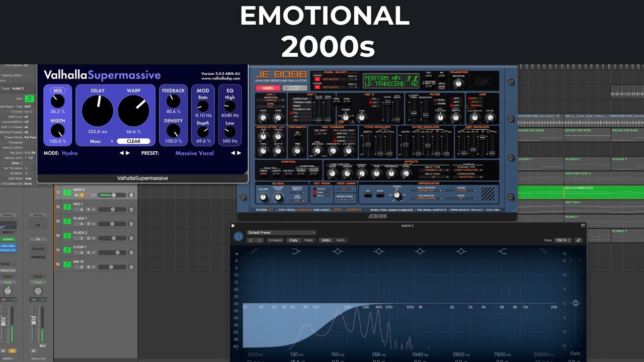This screenshot has width=644, height=362.
Task: Toggle the JE-8086 Arpeggiator HOLD button
Action: point(380,194)
